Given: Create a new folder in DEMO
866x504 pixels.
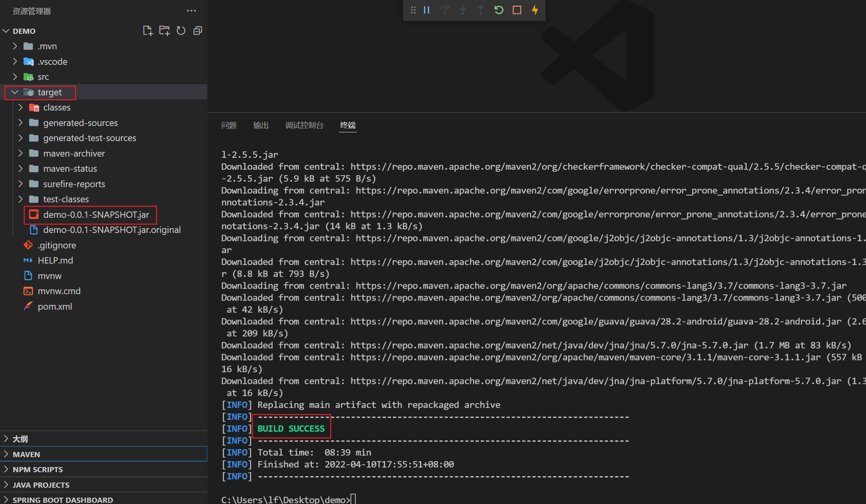Looking at the screenshot, I should (x=164, y=31).
